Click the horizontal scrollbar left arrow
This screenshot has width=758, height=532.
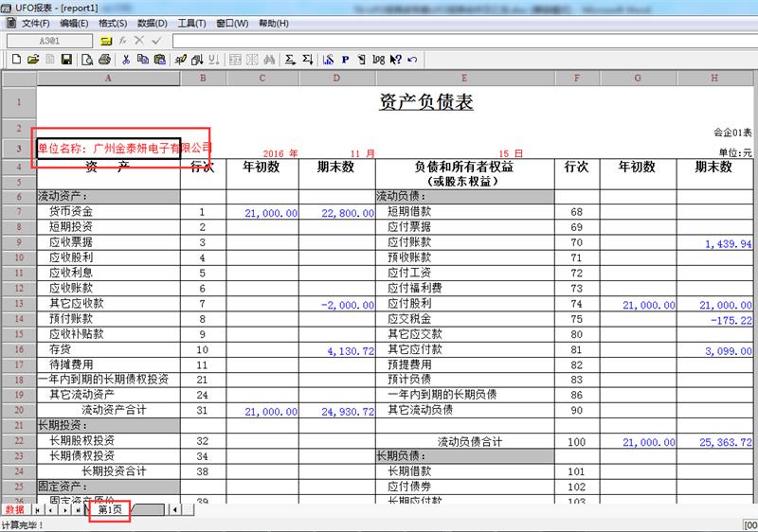[175, 510]
